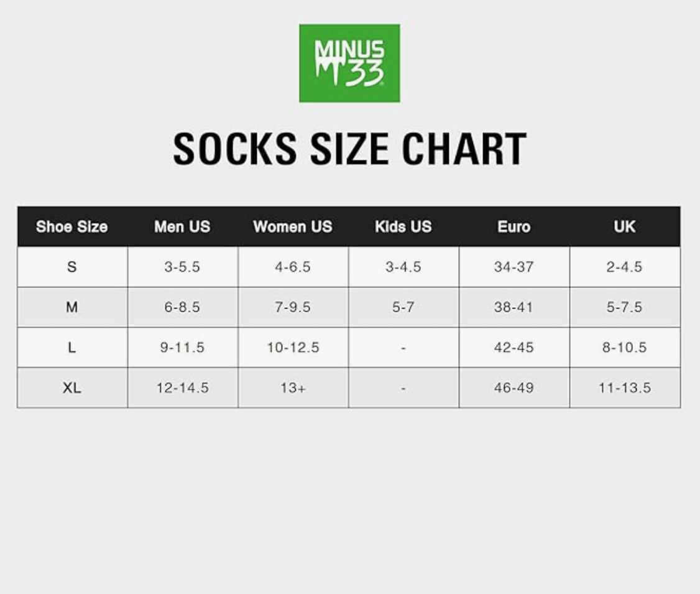The image size is (700, 594).
Task: Click the M size row label
Action: pos(71,307)
